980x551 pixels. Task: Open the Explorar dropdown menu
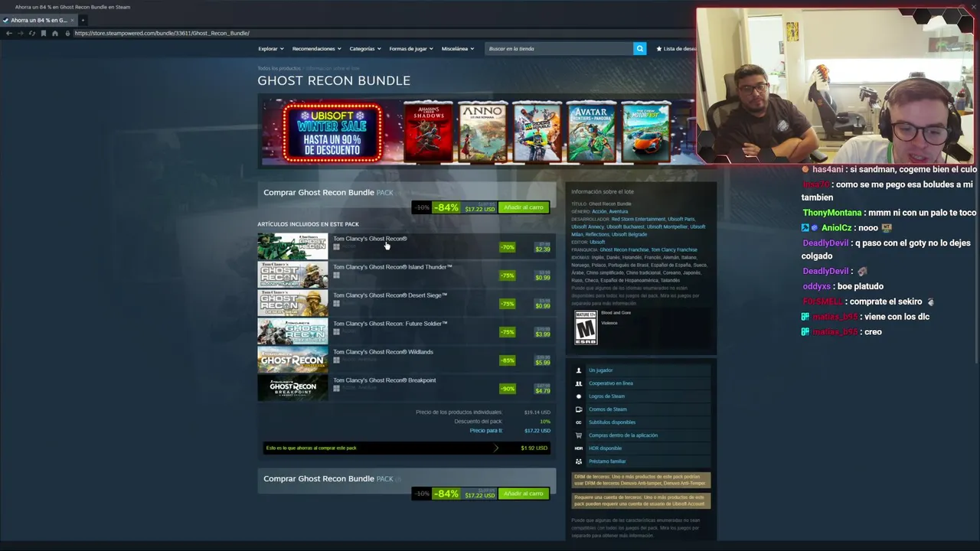(271, 48)
